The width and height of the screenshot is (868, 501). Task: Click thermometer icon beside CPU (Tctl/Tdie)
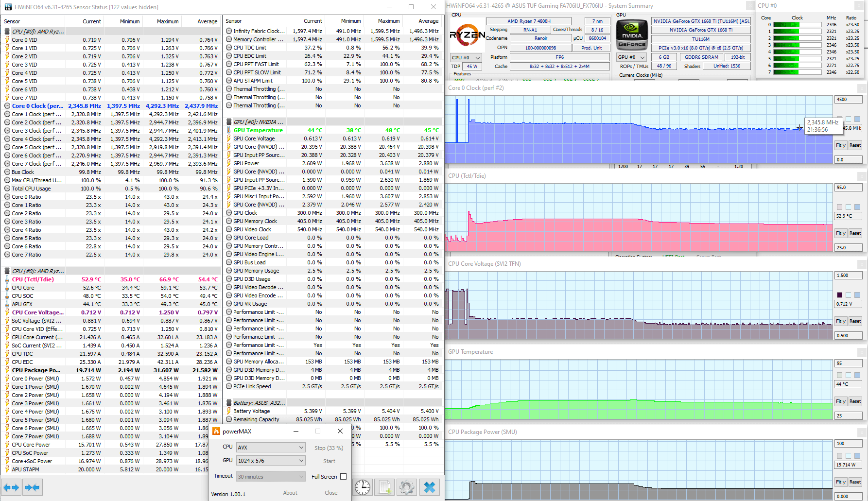[7, 279]
